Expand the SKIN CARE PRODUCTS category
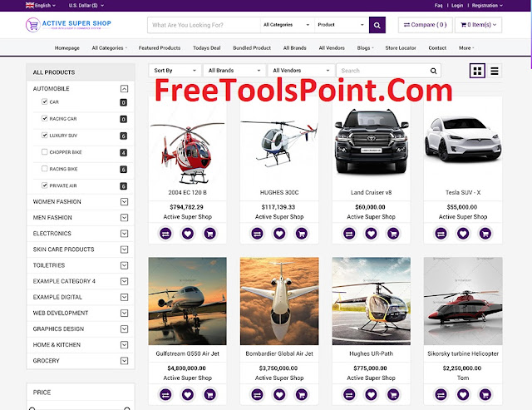 pyautogui.click(x=124, y=249)
